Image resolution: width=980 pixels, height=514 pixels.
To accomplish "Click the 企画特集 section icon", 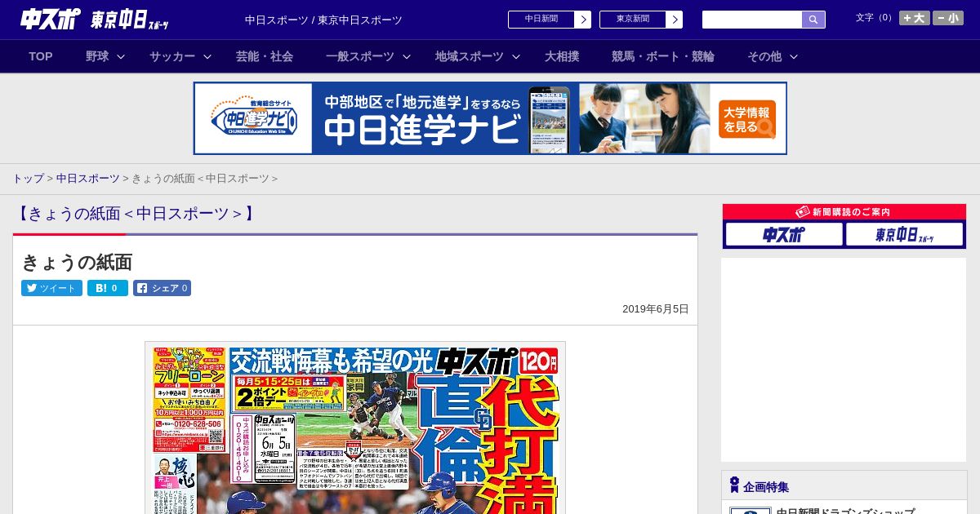I will (x=734, y=485).
